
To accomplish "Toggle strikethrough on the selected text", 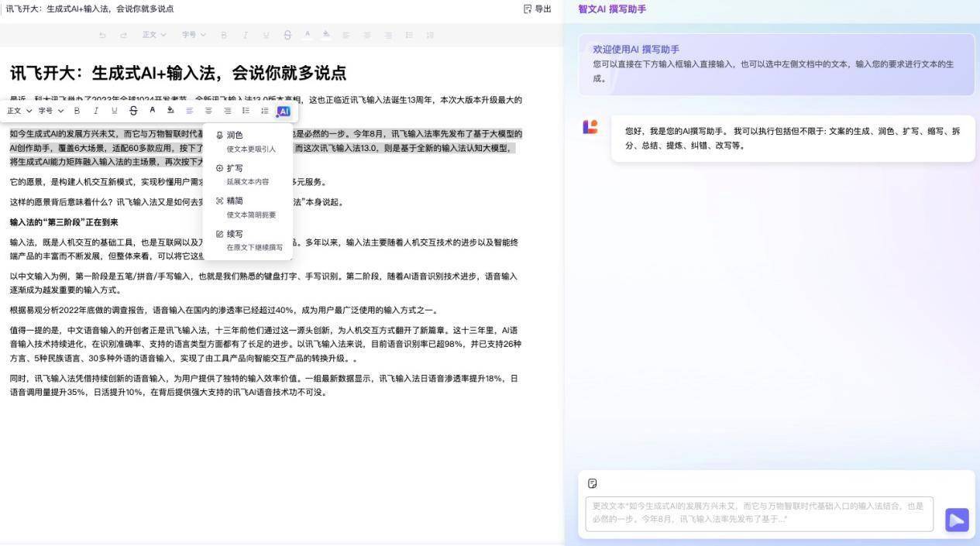I will click(133, 111).
